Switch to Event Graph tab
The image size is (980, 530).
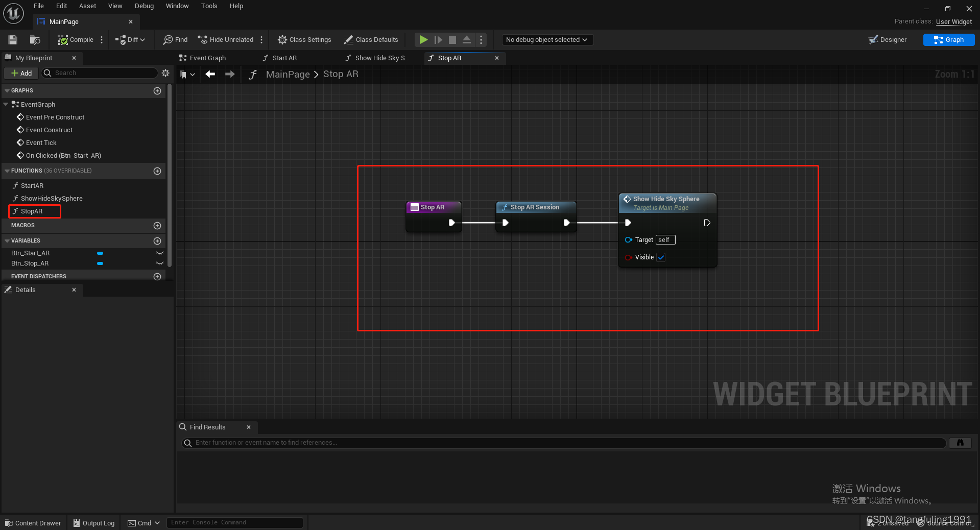coord(207,58)
